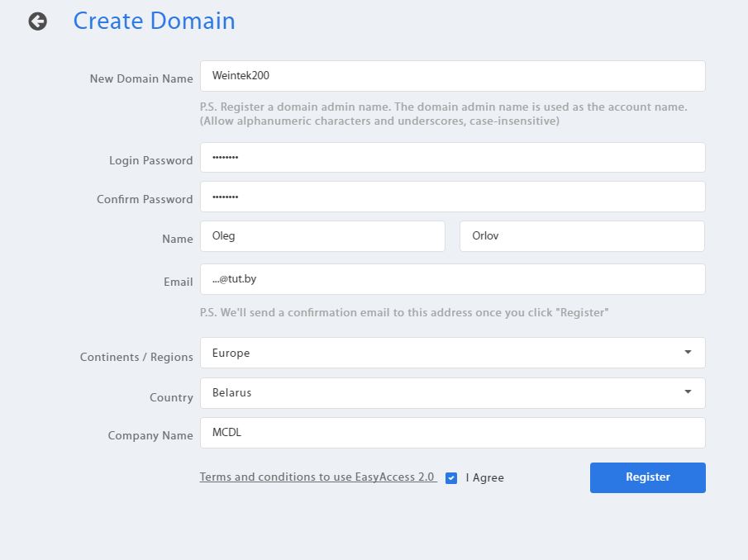Screen dimensions: 748x560
Task: Click the New Domain Name label text
Action: point(141,78)
